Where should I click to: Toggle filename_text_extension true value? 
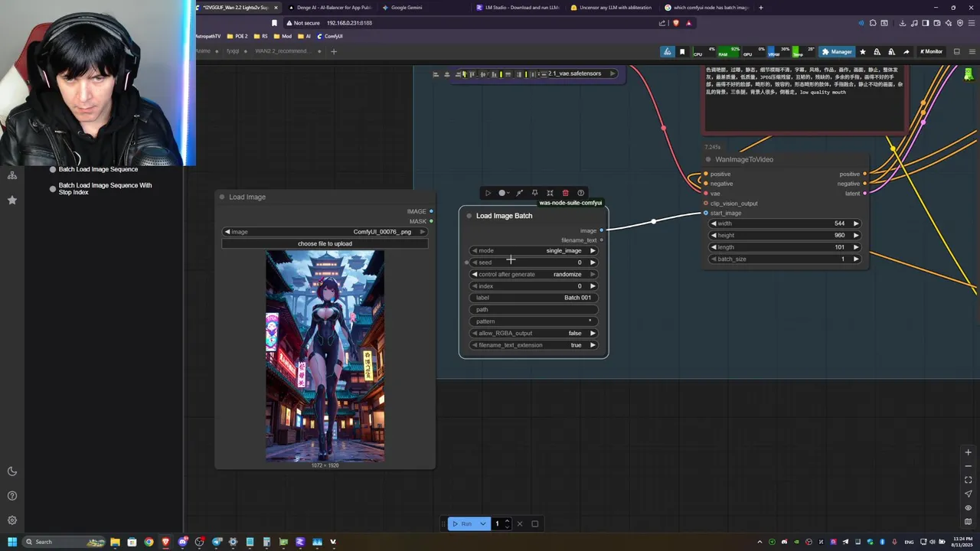click(534, 345)
